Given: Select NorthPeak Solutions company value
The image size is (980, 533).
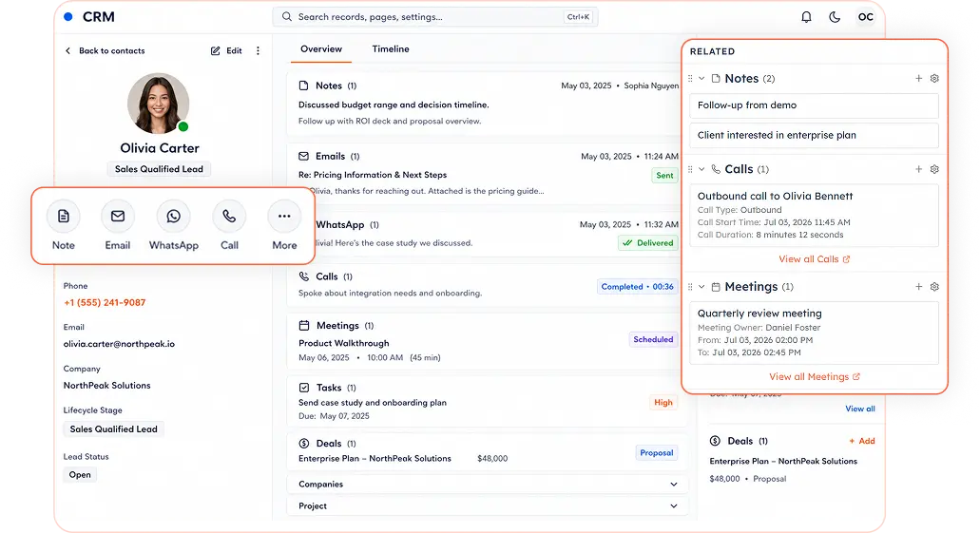Looking at the screenshot, I should click(106, 386).
